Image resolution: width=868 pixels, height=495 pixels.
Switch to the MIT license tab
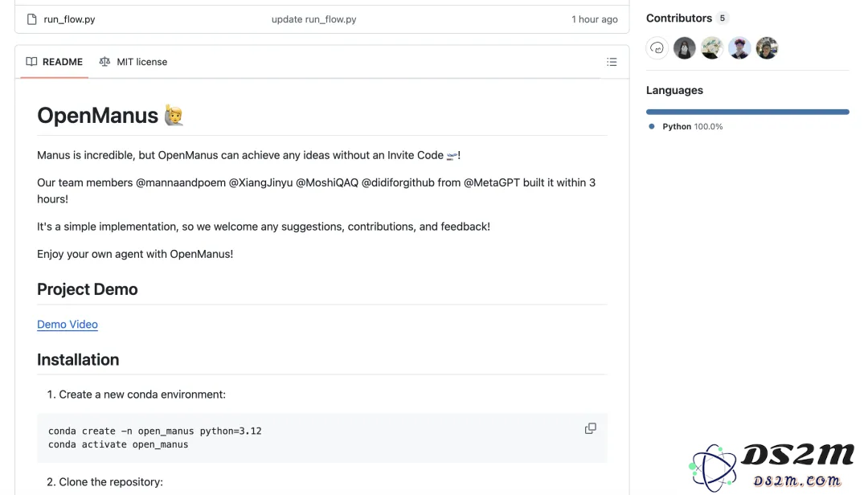pyautogui.click(x=133, y=62)
